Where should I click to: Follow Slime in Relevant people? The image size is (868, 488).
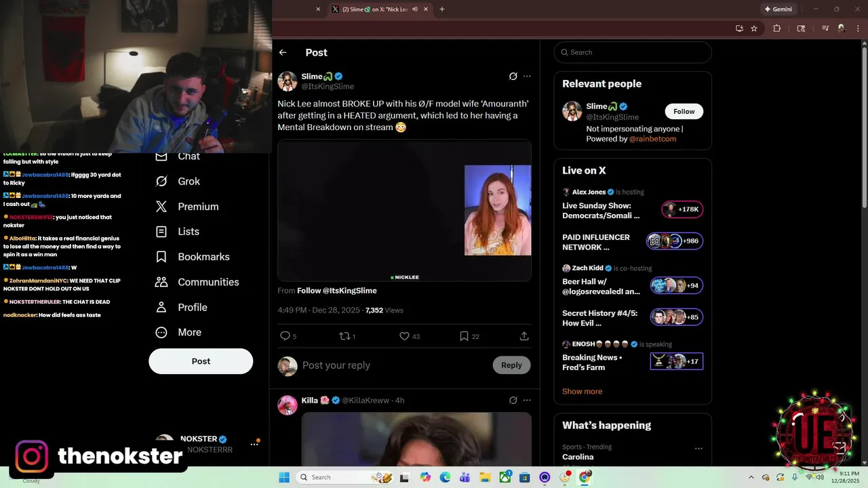click(x=684, y=111)
